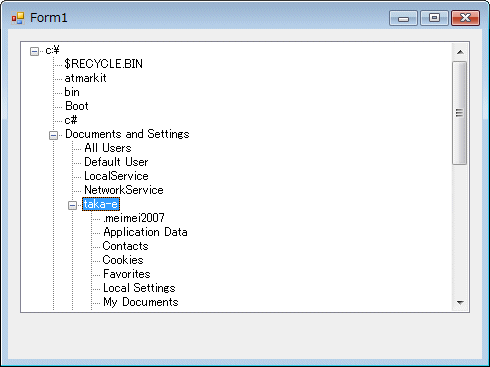Collapse the Documents and Settings node
This screenshot has width=490, height=367.
[53, 135]
